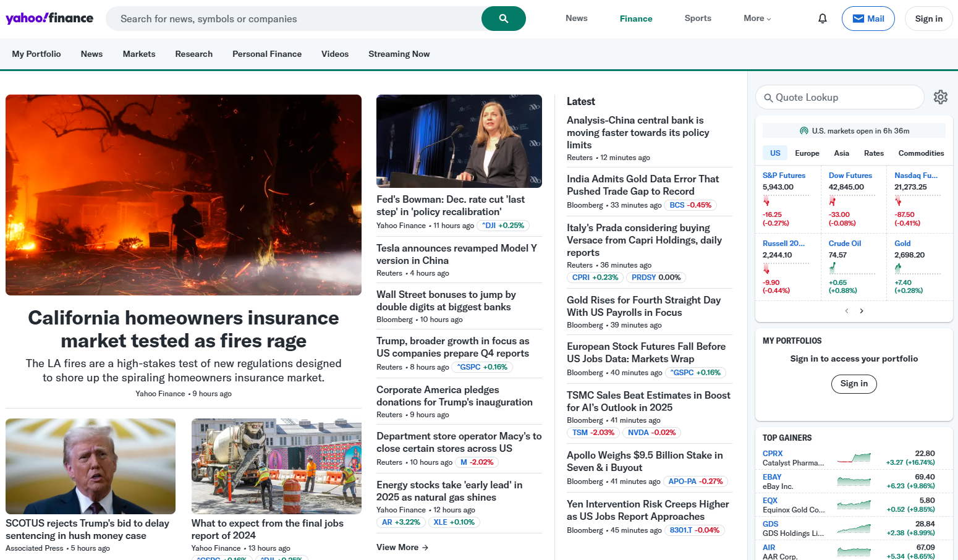Open market settings gear icon
Image resolution: width=958 pixels, height=560 pixels.
tap(940, 97)
